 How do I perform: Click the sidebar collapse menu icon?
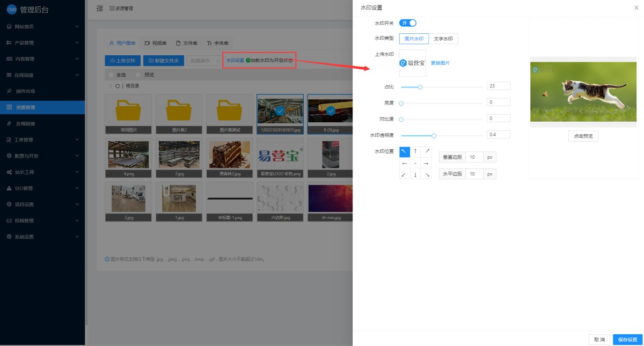100,9
